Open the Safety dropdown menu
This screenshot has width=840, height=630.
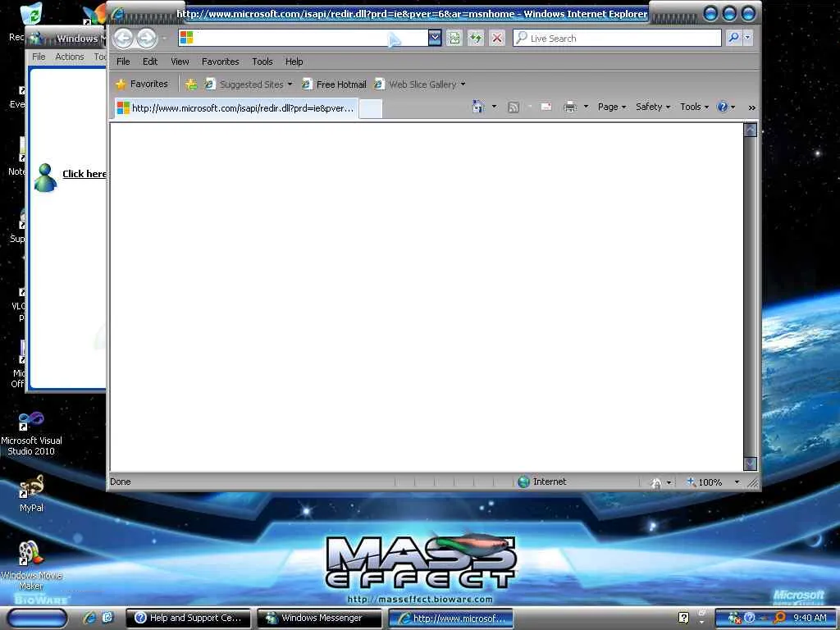click(653, 107)
